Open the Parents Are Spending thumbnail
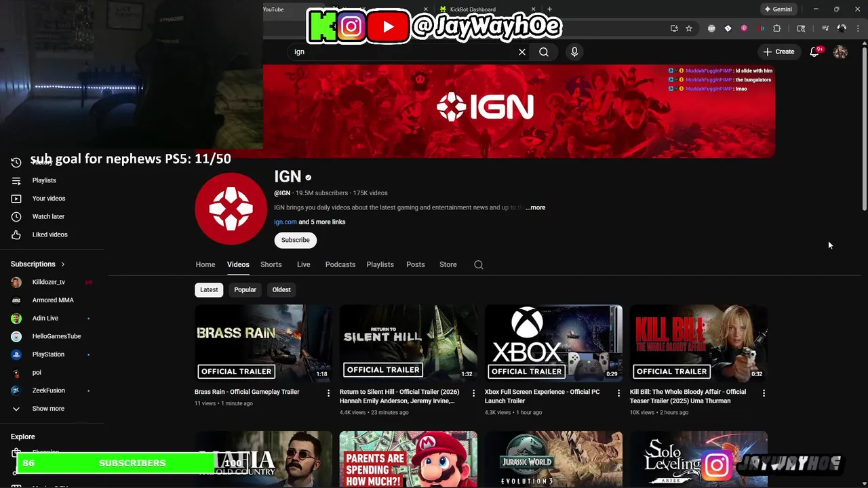This screenshot has height=488, width=868. 408,460
